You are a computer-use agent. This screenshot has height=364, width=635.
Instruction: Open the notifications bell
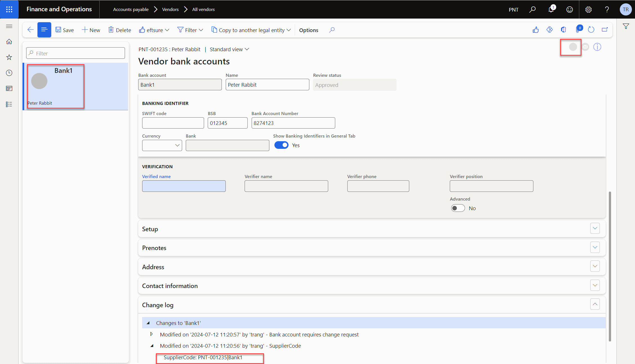[551, 9]
